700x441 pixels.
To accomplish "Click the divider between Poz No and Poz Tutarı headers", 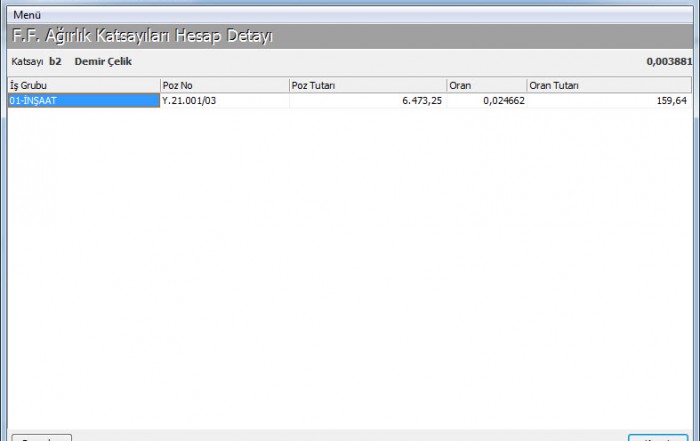I will click(289, 86).
